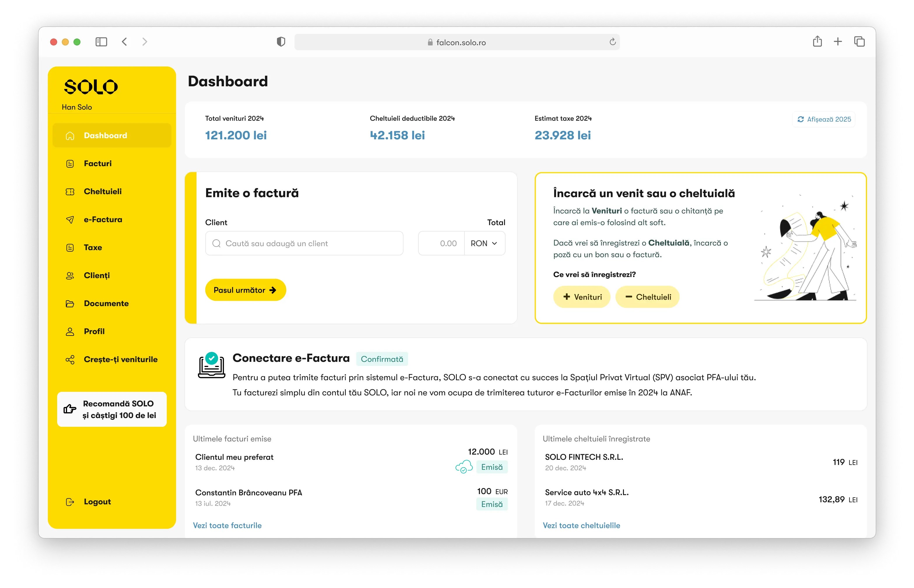Click the Han Solo account name

(x=77, y=107)
